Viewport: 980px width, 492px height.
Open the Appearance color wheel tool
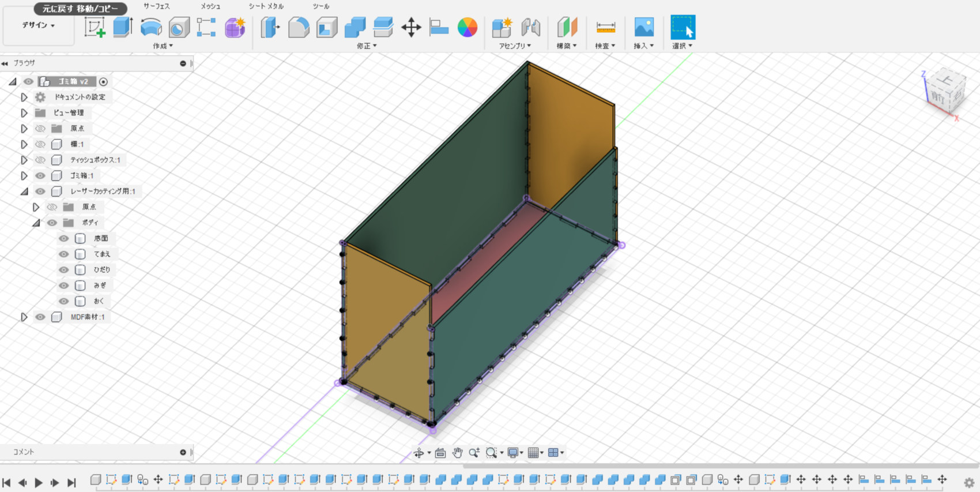[x=468, y=27]
